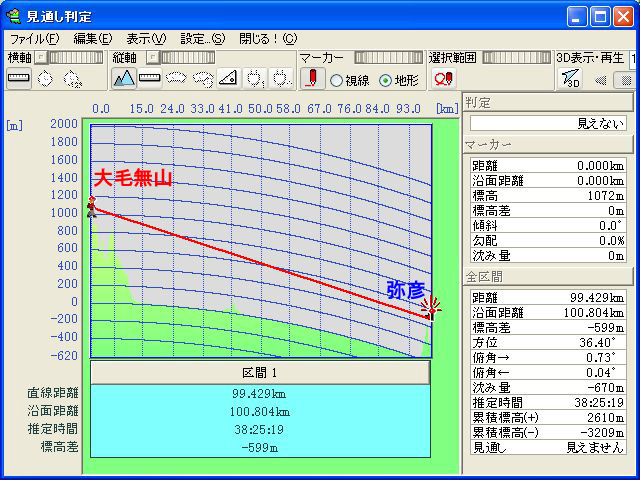Screen dimensions: 640x480
Task: Click the 勾配 0.0% row
Action: (548, 241)
